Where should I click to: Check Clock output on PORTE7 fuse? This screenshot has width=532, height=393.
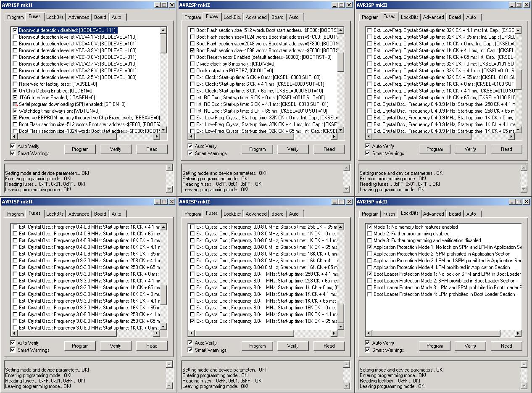point(192,71)
